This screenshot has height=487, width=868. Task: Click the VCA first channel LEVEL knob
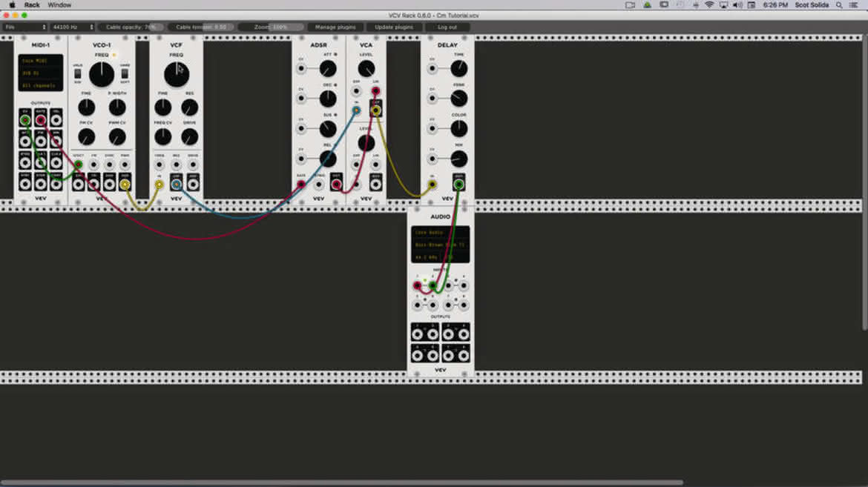[x=366, y=69]
